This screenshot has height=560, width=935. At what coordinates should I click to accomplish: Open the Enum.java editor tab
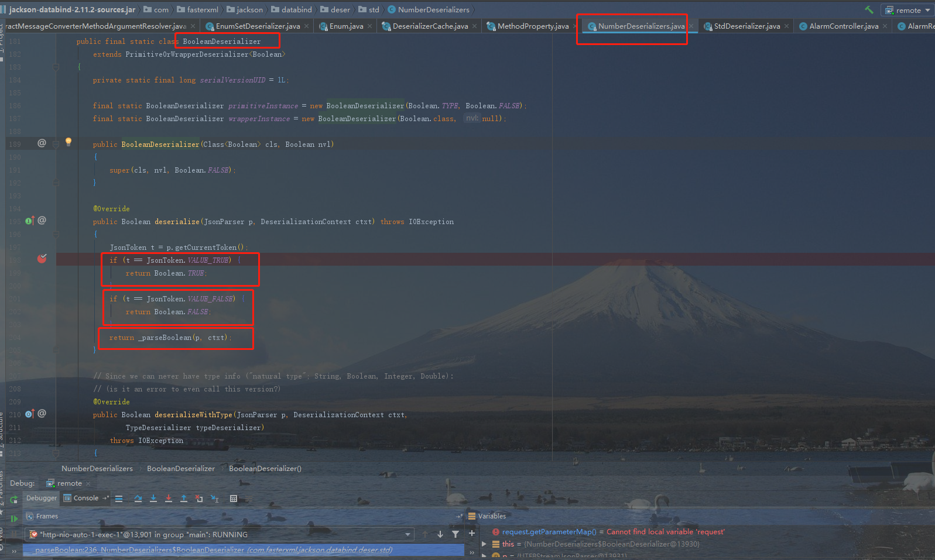pyautogui.click(x=346, y=26)
